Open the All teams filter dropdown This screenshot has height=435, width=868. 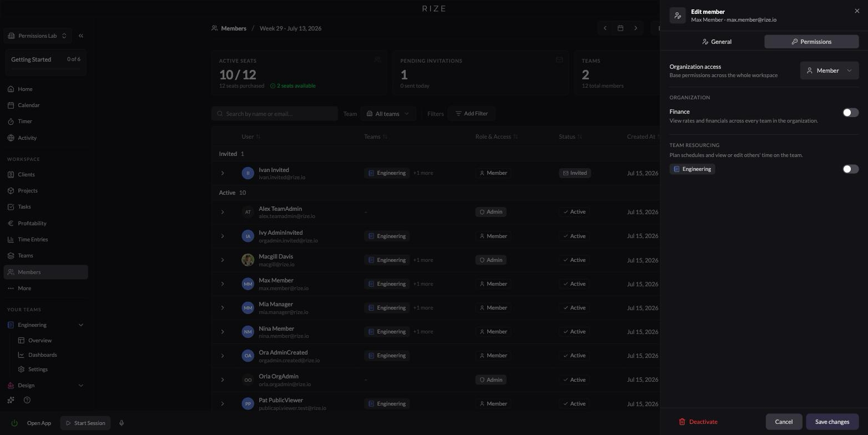point(388,114)
